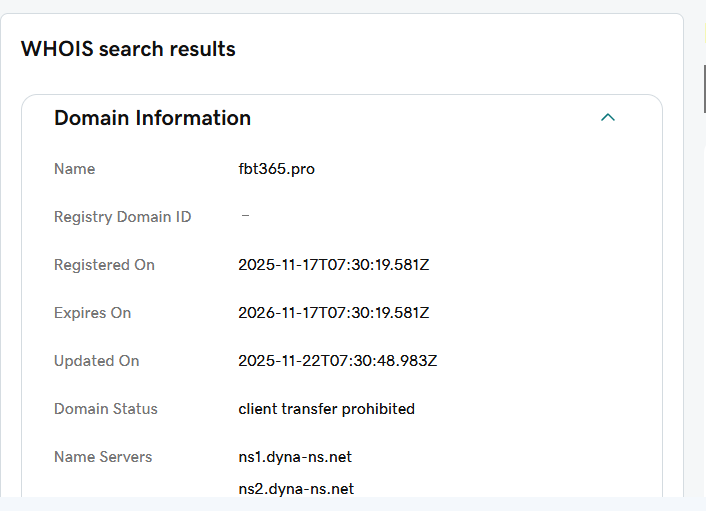Click the Expires On label
Viewport: 706px width, 511px height.
[x=92, y=313]
